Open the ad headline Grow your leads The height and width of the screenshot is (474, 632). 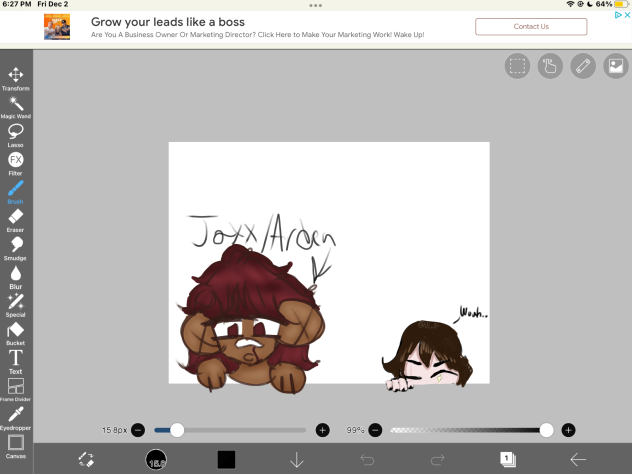pos(168,22)
